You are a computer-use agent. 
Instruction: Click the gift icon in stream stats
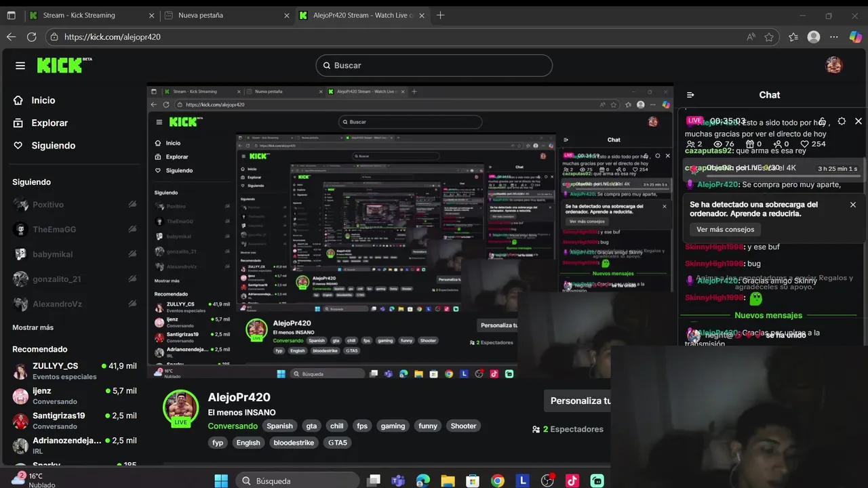point(750,144)
